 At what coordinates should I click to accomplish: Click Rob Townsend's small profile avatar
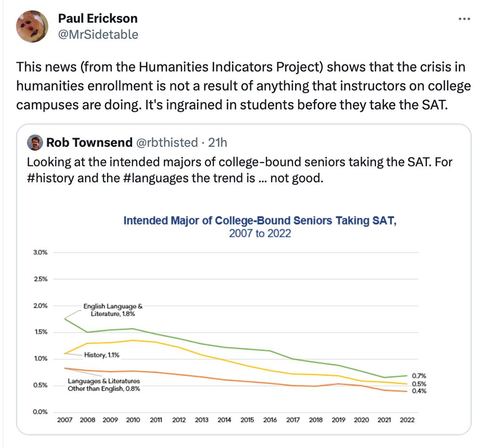point(35,142)
